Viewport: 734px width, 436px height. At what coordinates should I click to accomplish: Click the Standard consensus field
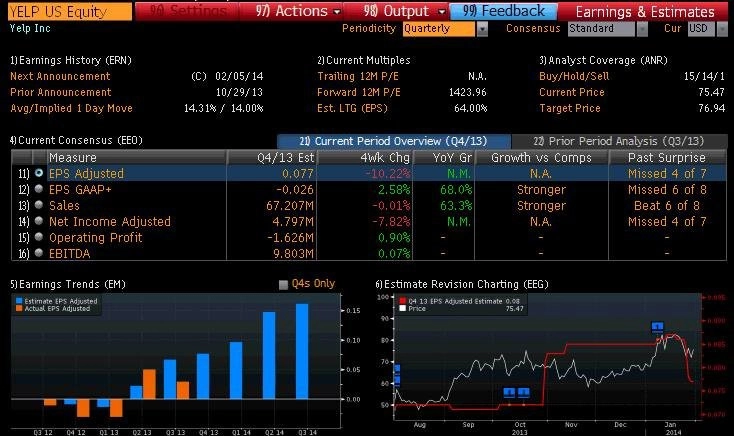[602, 29]
